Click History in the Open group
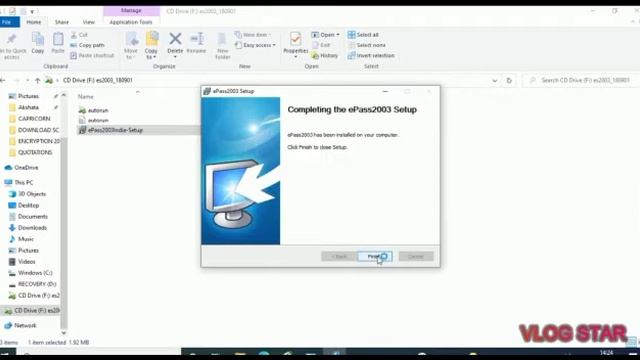 (x=325, y=56)
